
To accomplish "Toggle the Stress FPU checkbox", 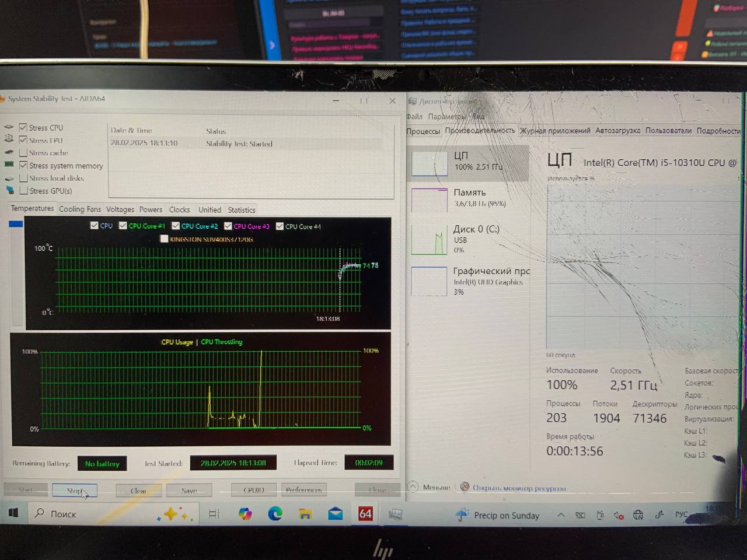I will (23, 140).
